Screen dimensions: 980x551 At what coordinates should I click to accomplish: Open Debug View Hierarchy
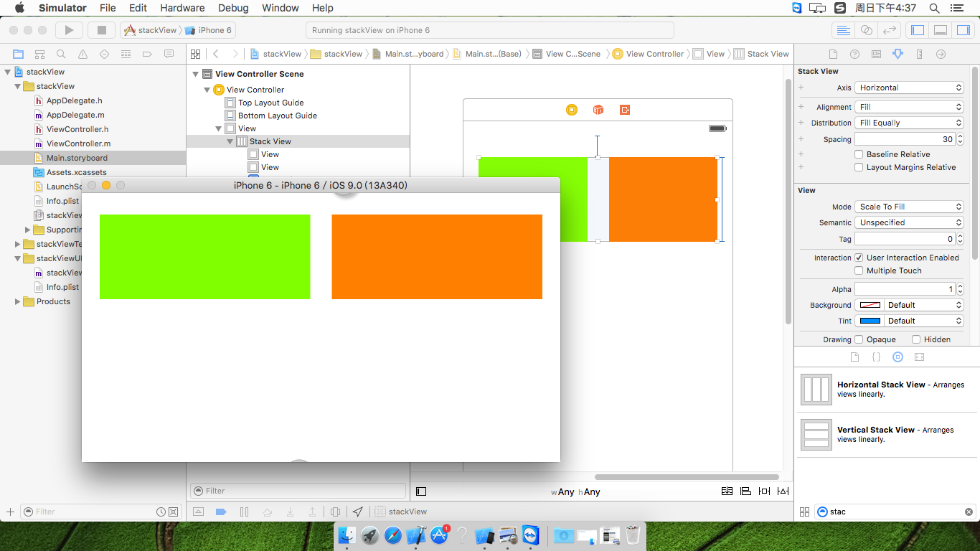(335, 512)
